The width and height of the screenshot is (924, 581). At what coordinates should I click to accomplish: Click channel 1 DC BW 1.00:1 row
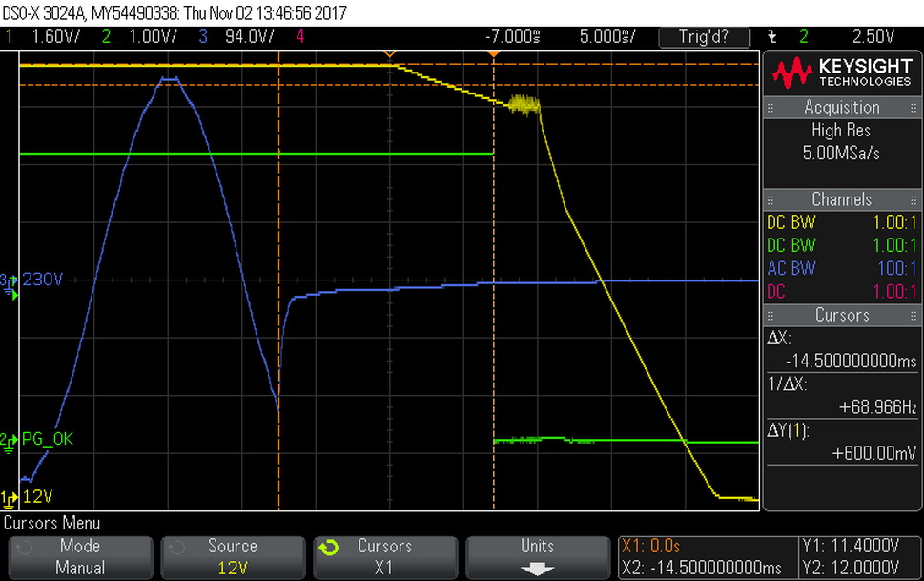pos(841,222)
